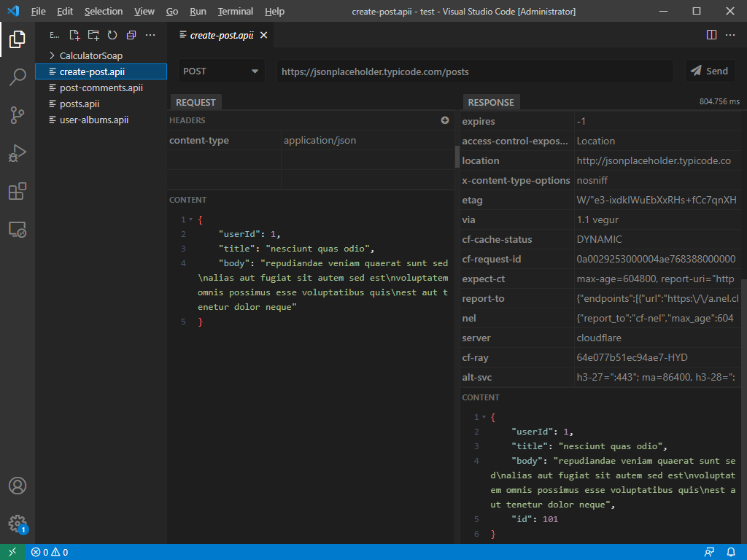Open the Terminal menu
Screen dimensions: 747x560
pyautogui.click(x=236, y=12)
